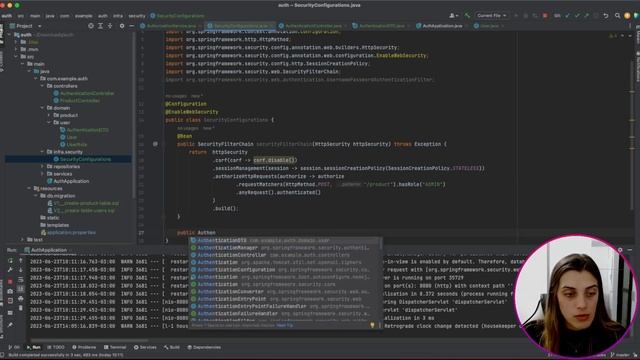
Task: Rerun AuthApplication icon in Run panel
Action: [x=10, y=260]
